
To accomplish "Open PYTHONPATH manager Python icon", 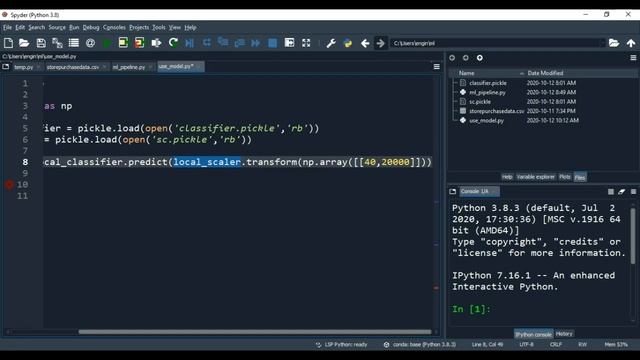I will [x=348, y=43].
